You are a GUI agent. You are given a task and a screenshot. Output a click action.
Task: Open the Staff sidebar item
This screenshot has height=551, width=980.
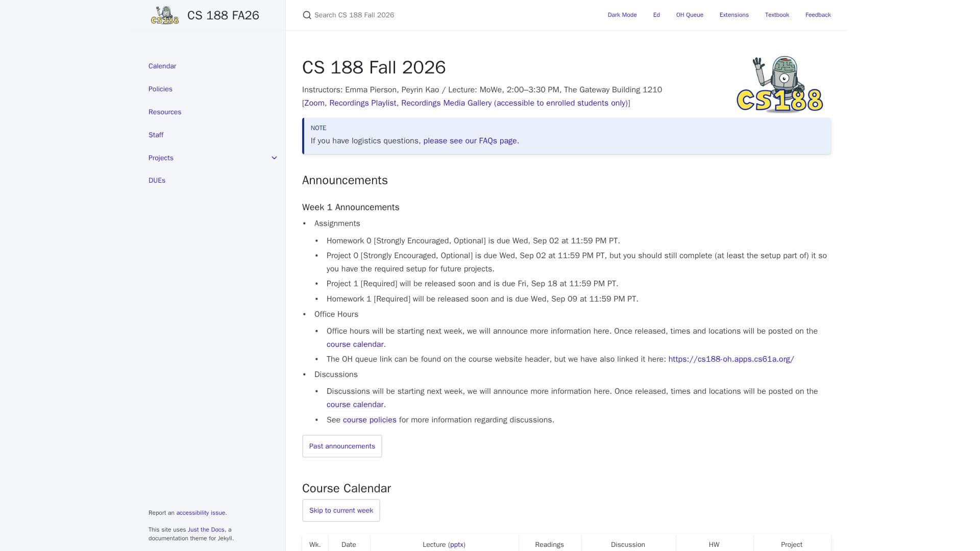click(156, 135)
